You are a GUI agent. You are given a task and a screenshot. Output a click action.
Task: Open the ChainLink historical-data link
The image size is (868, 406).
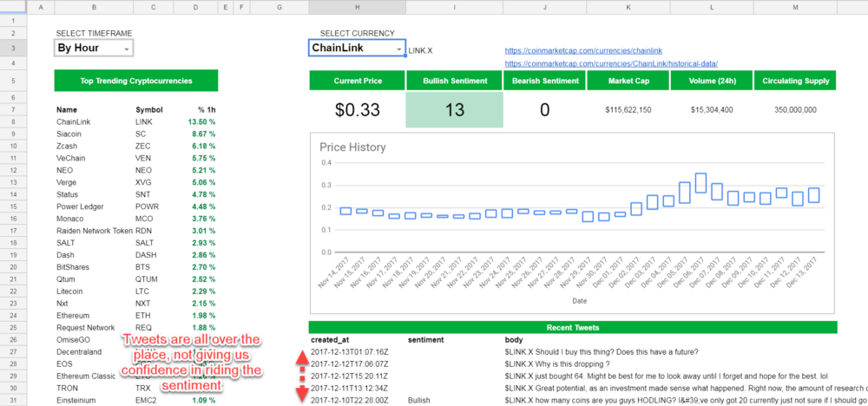pyautogui.click(x=611, y=63)
